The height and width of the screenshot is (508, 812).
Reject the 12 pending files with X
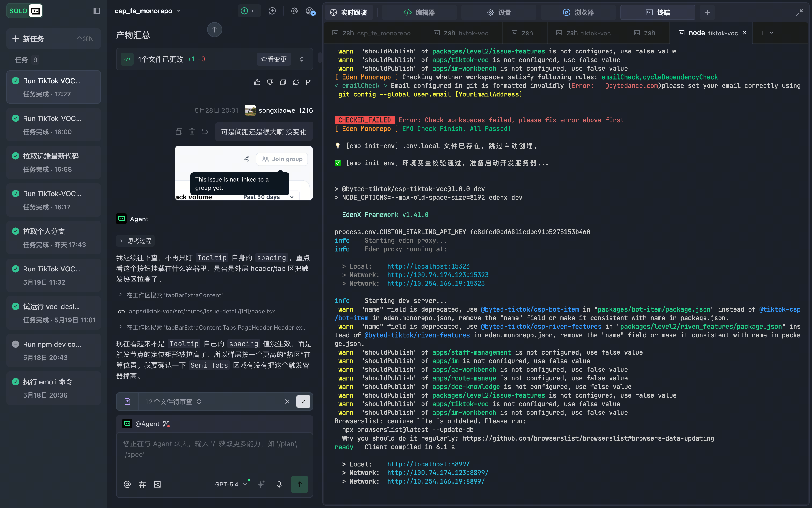[287, 402]
